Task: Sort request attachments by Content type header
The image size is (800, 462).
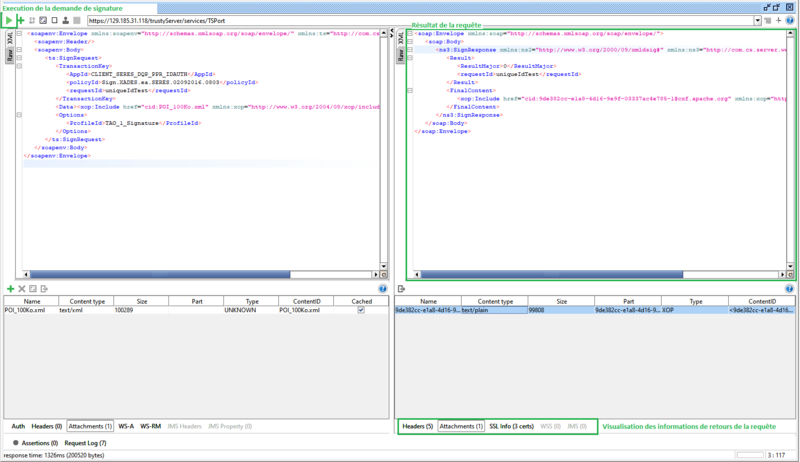Action: pyautogui.click(x=86, y=301)
